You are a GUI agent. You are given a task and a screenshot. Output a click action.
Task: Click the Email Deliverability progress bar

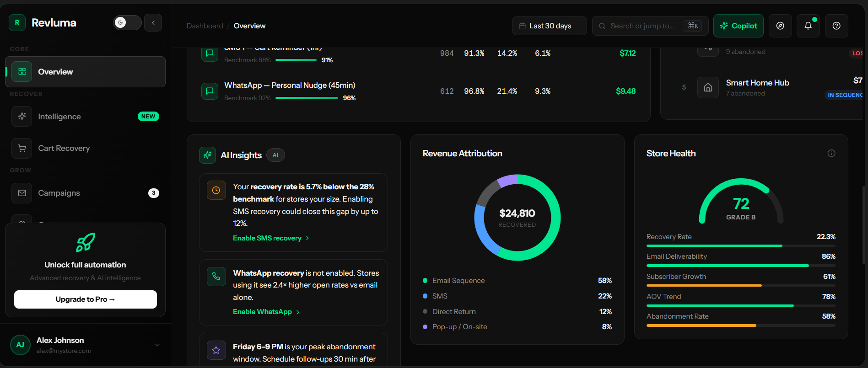click(741, 266)
